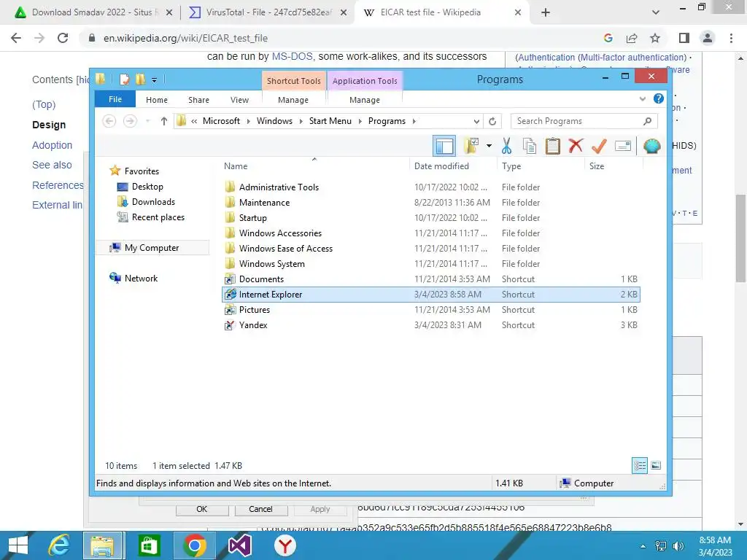Open Manage tab under Application Tools
747x560 pixels.
[x=365, y=99]
